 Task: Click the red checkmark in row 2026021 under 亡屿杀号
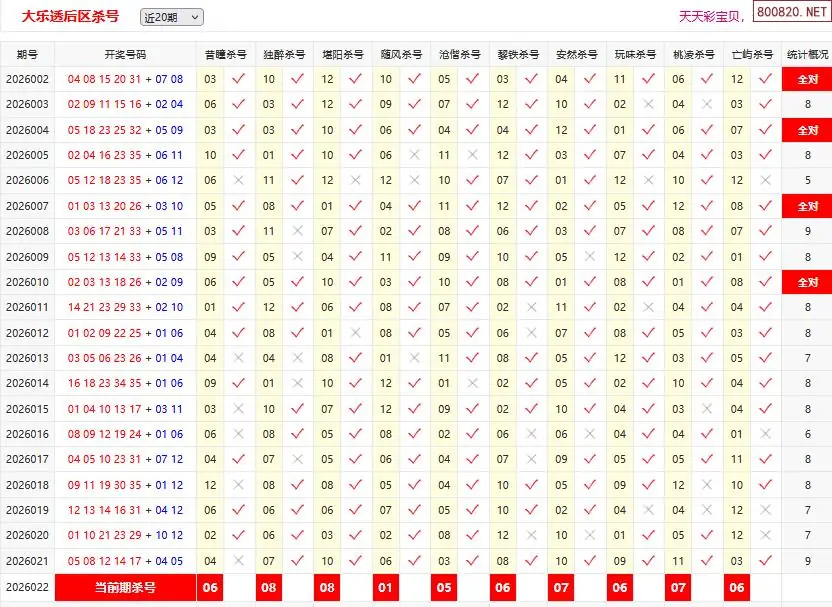point(766,561)
